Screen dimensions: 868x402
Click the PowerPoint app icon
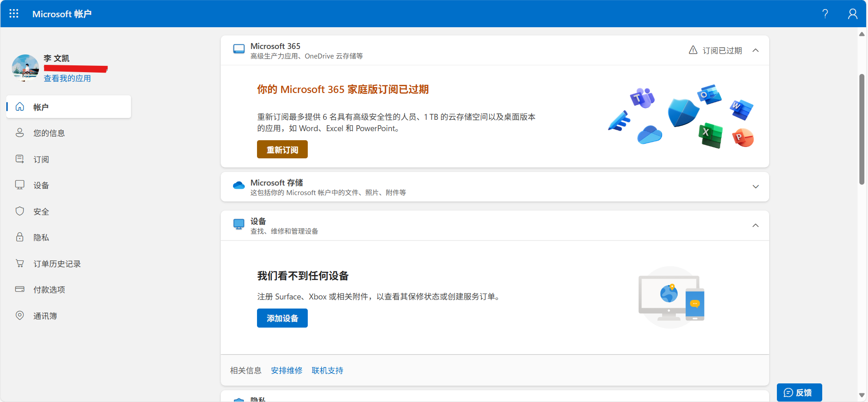tap(743, 137)
